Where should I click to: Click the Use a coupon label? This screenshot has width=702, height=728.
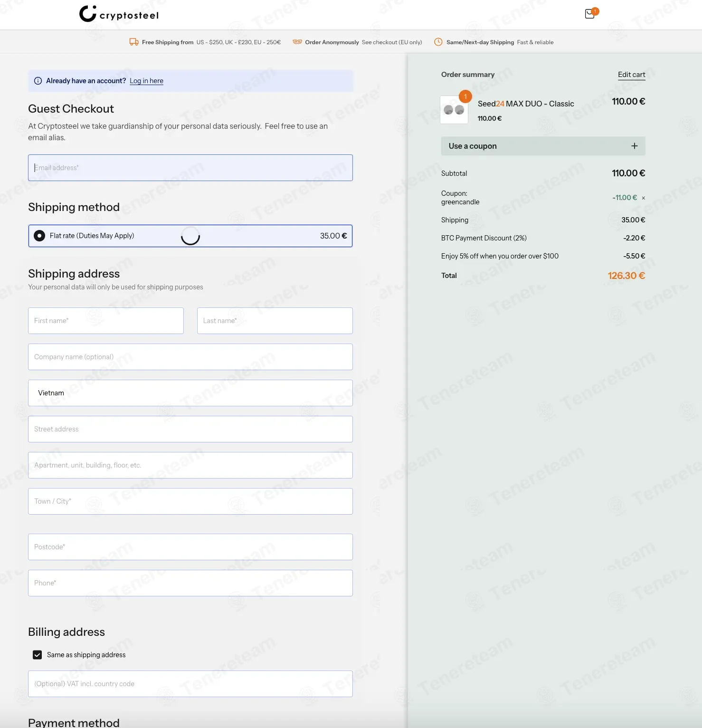coord(473,146)
